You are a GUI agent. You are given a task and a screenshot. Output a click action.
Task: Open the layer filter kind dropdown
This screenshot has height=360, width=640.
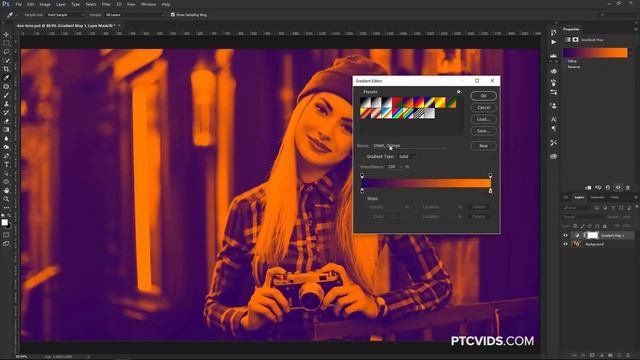point(578,208)
